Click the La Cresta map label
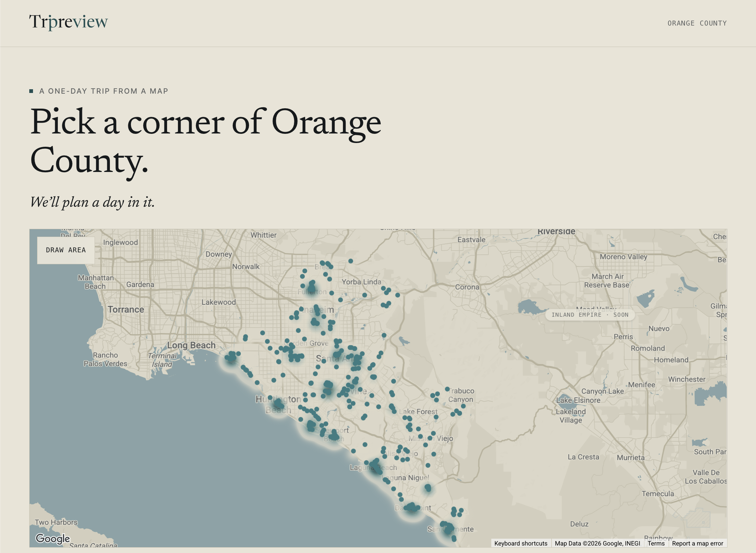 [583, 457]
